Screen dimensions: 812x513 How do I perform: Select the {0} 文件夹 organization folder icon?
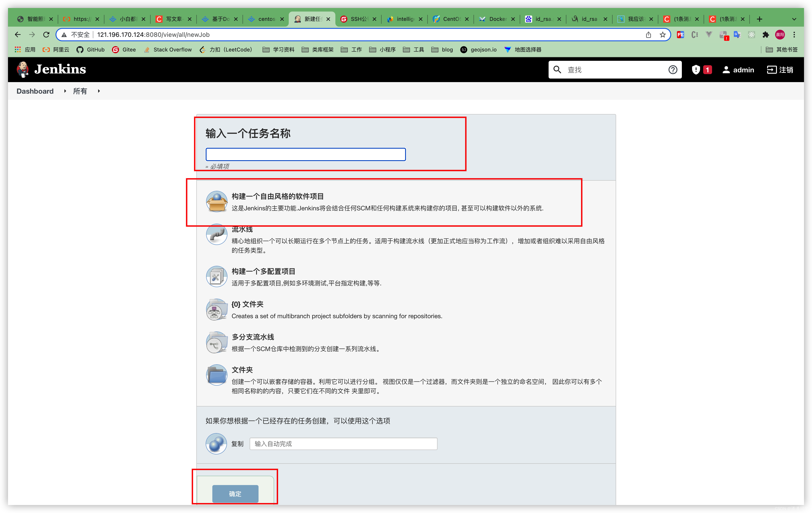pos(217,310)
